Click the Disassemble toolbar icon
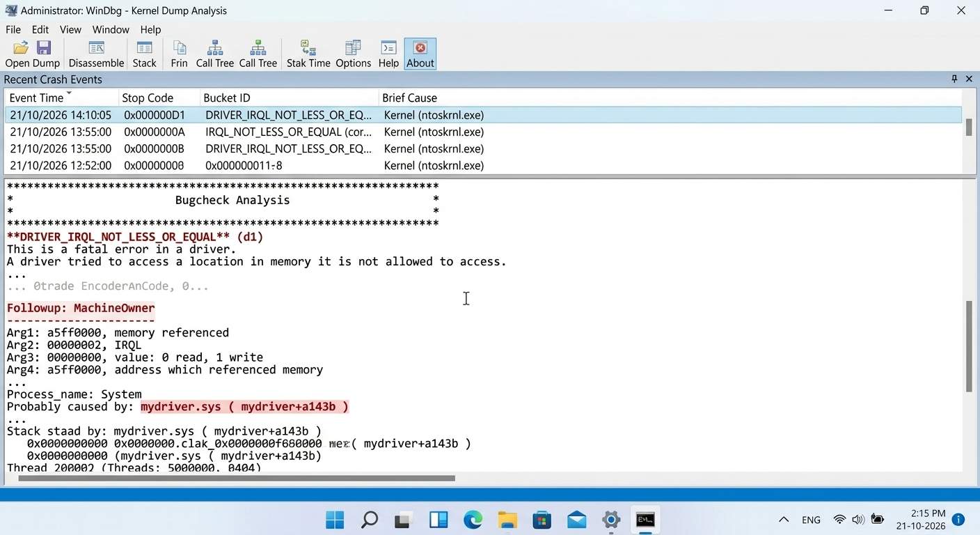The width and height of the screenshot is (980, 535). (x=96, y=54)
